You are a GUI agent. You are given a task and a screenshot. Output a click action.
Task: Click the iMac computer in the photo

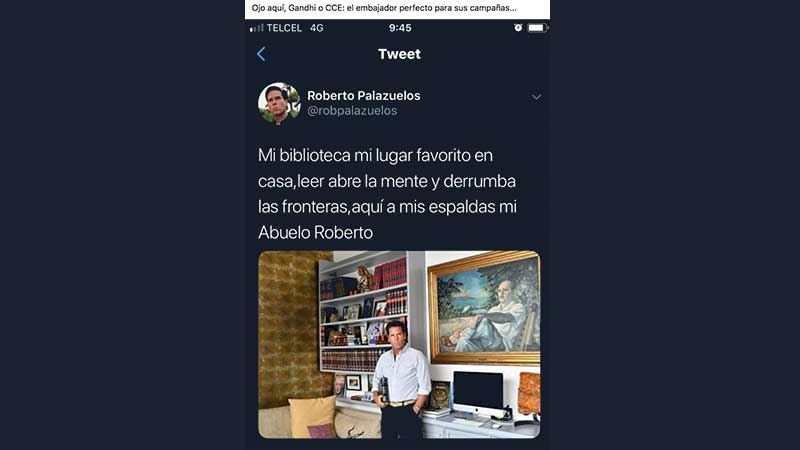click(x=478, y=394)
